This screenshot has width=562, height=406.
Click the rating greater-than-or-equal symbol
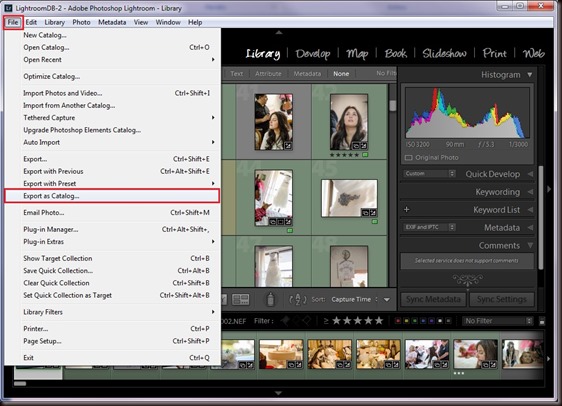coord(326,321)
